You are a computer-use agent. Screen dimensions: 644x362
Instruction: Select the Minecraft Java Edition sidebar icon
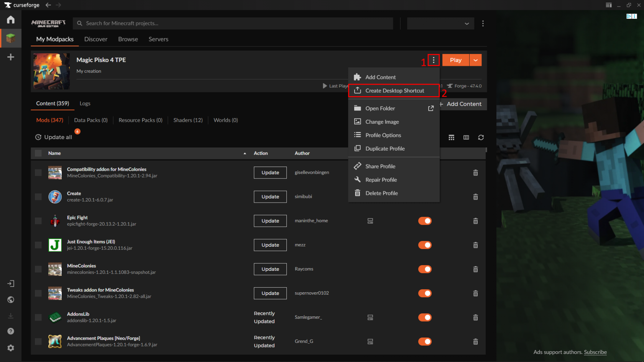[x=11, y=38]
